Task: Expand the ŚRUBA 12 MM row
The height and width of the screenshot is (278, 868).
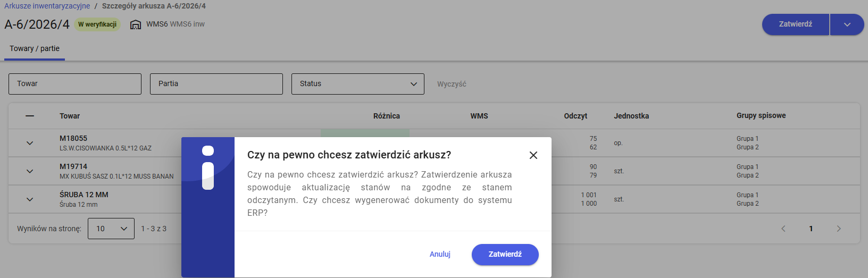Action: click(30, 199)
